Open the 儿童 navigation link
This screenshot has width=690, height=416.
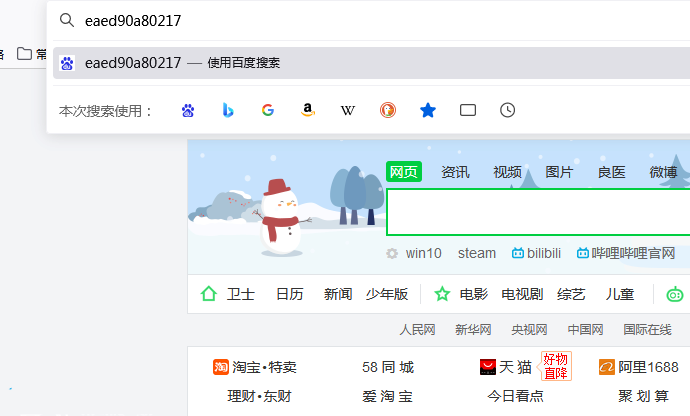(x=620, y=294)
